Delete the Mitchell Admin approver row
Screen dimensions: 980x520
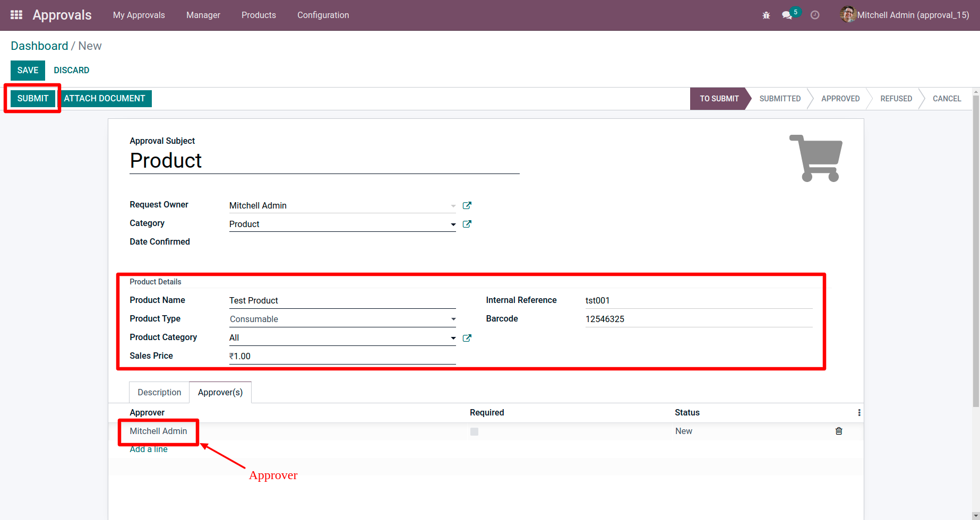tap(839, 431)
